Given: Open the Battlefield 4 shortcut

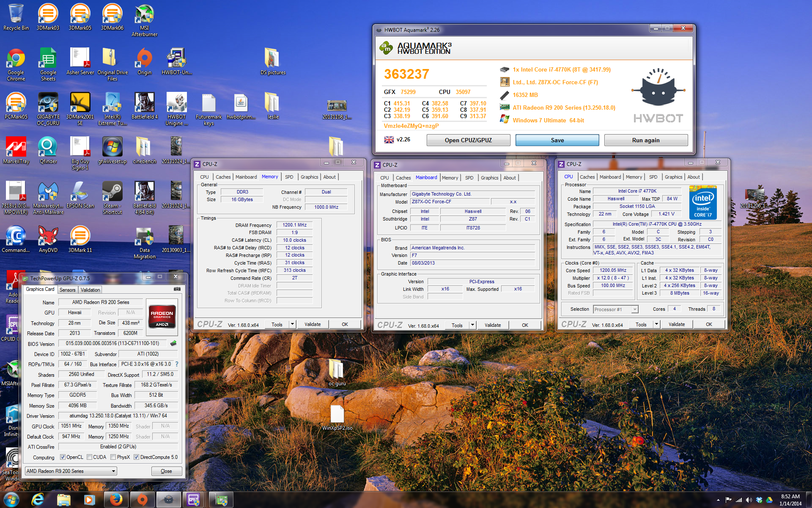Looking at the screenshot, I should (x=144, y=106).
